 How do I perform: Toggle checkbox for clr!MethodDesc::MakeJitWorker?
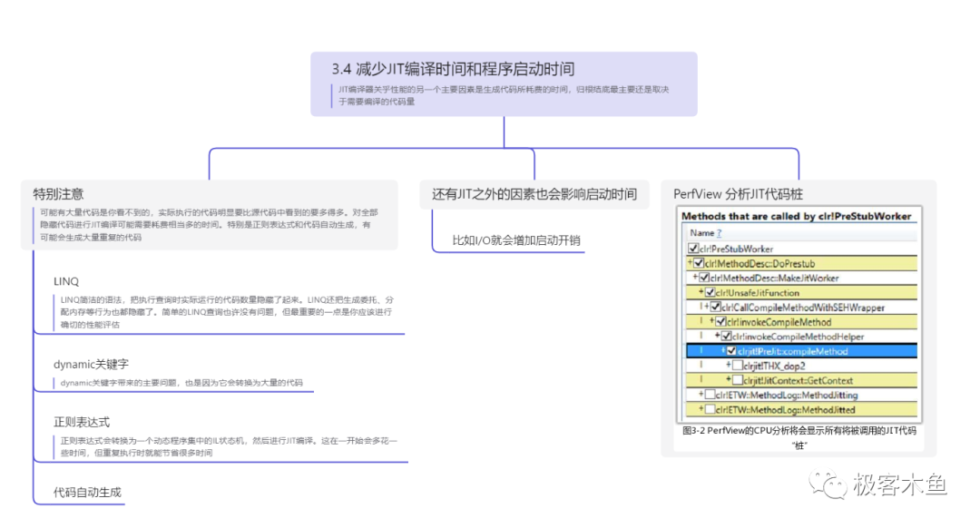704,278
